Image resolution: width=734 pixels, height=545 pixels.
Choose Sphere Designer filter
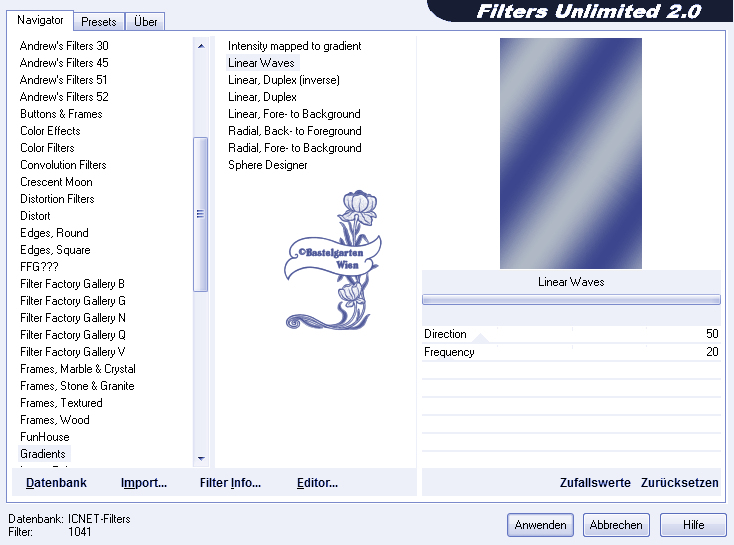(268, 165)
